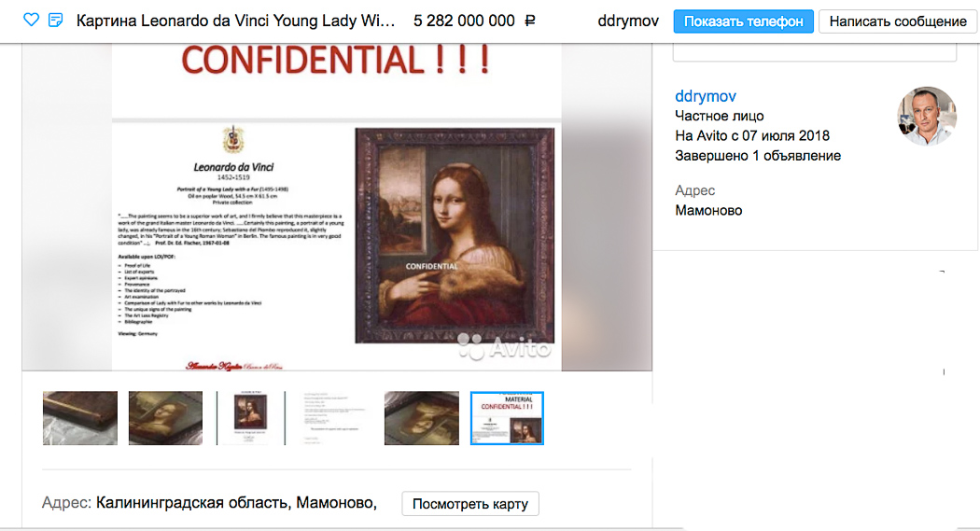Add listing to favorites with heart icon
980x531 pixels.
(x=31, y=20)
